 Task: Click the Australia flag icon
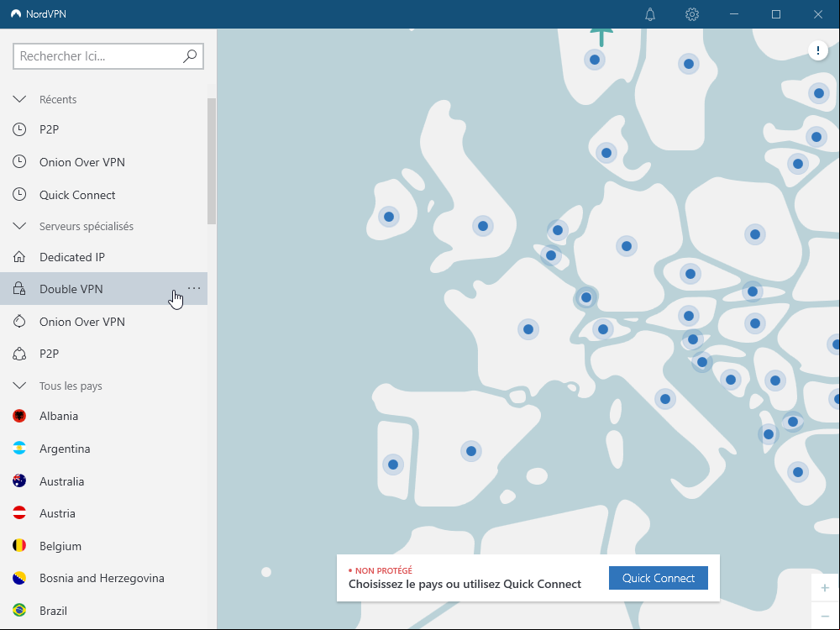click(19, 481)
